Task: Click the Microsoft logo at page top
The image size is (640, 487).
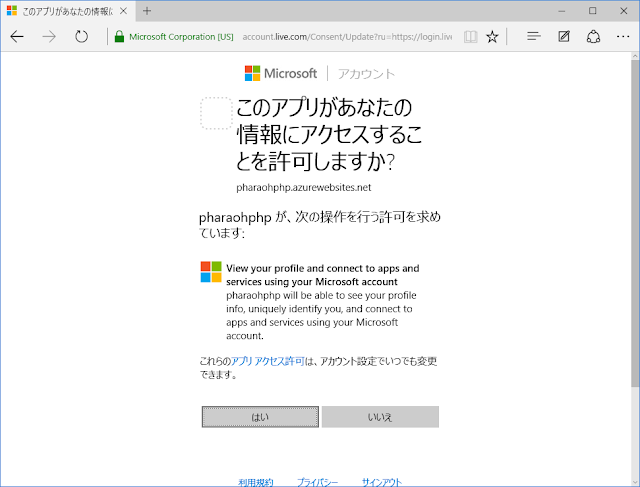Action: [x=280, y=73]
